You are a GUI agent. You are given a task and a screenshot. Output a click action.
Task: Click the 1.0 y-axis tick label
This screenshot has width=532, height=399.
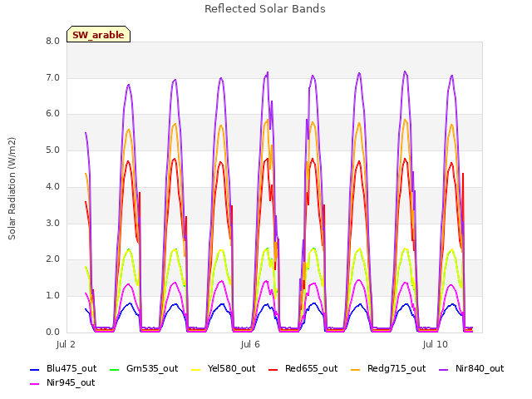coord(52,296)
